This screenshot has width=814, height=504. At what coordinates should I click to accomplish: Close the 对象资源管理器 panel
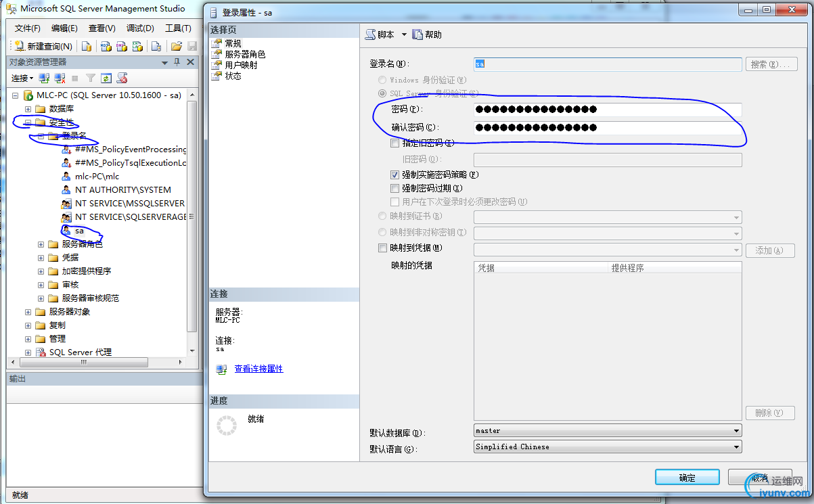190,62
